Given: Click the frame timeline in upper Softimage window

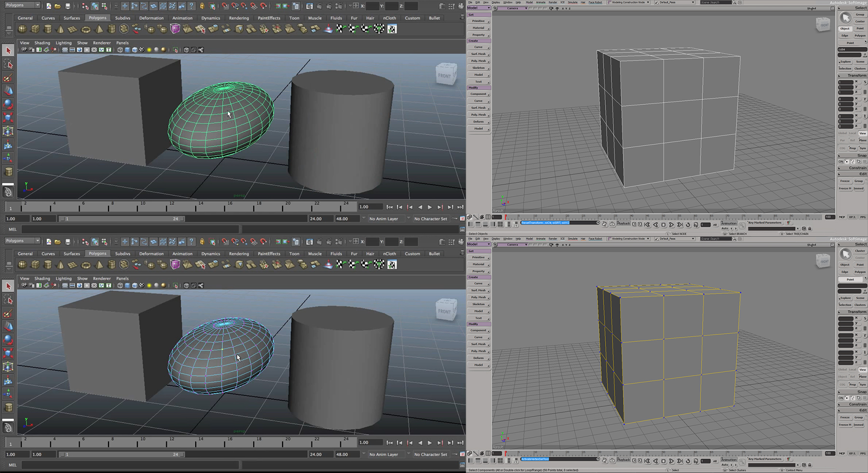Looking at the screenshot, I should click(x=663, y=217).
